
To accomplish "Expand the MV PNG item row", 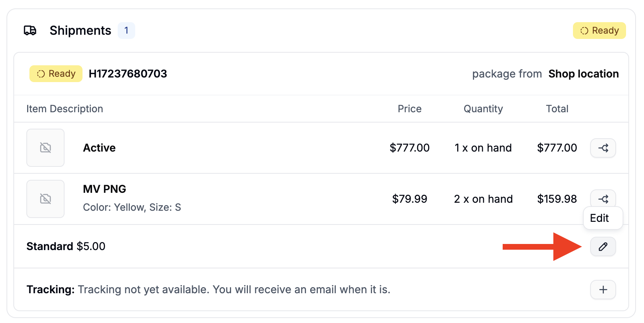I will pyautogui.click(x=104, y=189).
